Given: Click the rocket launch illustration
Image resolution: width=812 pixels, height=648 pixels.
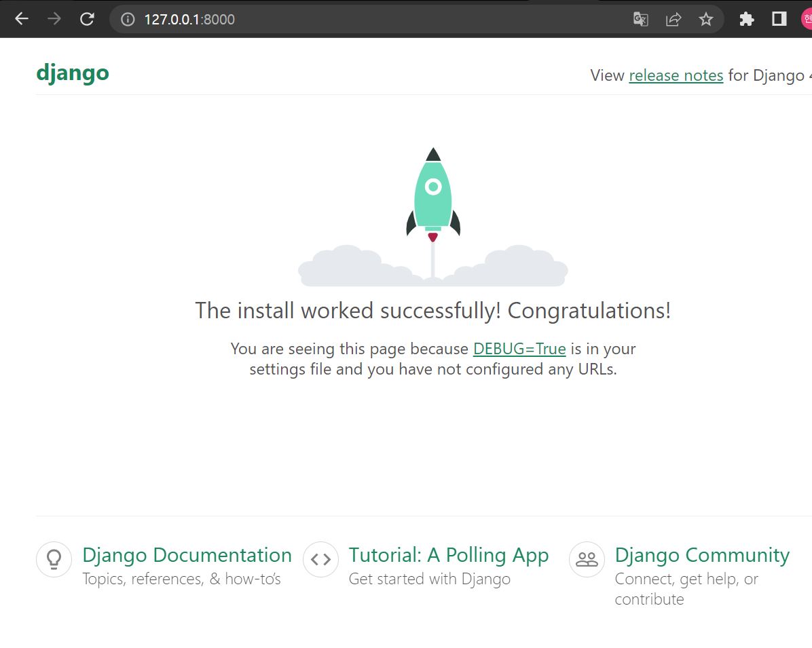Looking at the screenshot, I should pyautogui.click(x=433, y=216).
